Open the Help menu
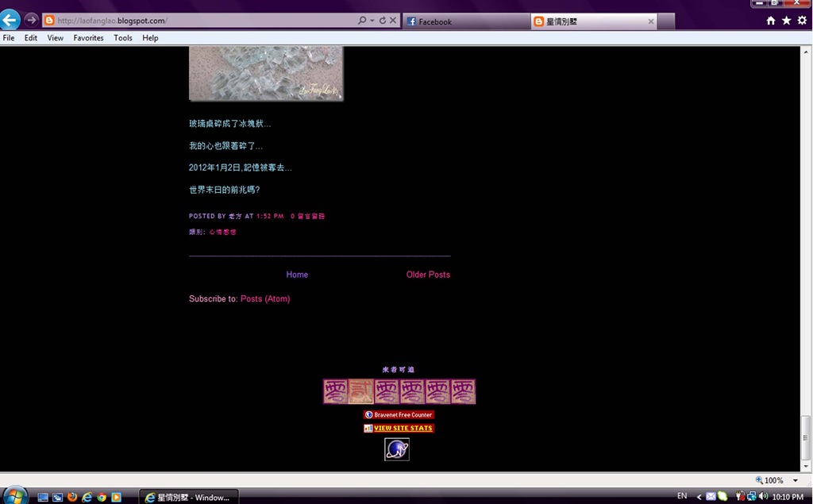The image size is (813, 504). click(x=150, y=38)
